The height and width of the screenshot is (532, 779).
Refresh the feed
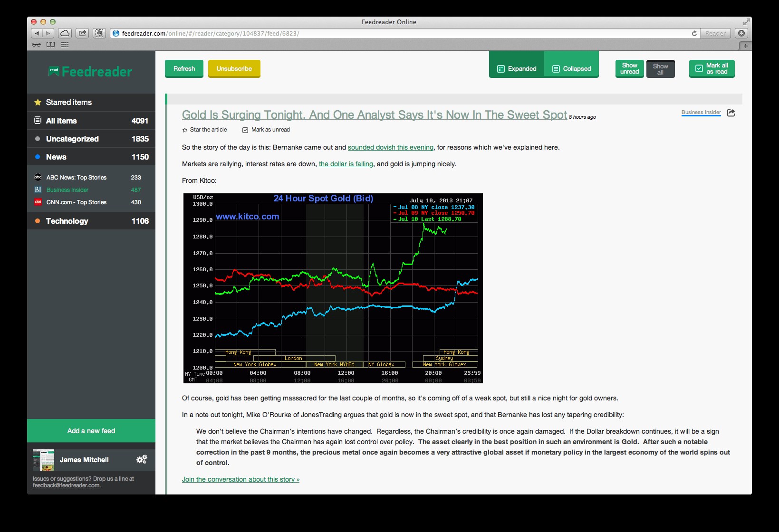click(x=184, y=69)
